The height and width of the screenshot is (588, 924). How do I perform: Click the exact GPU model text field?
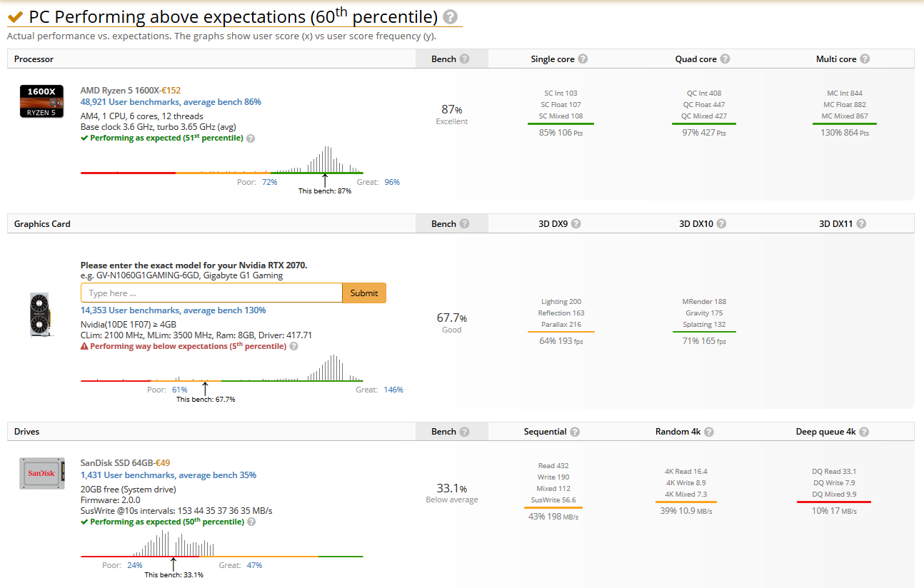[x=211, y=293]
